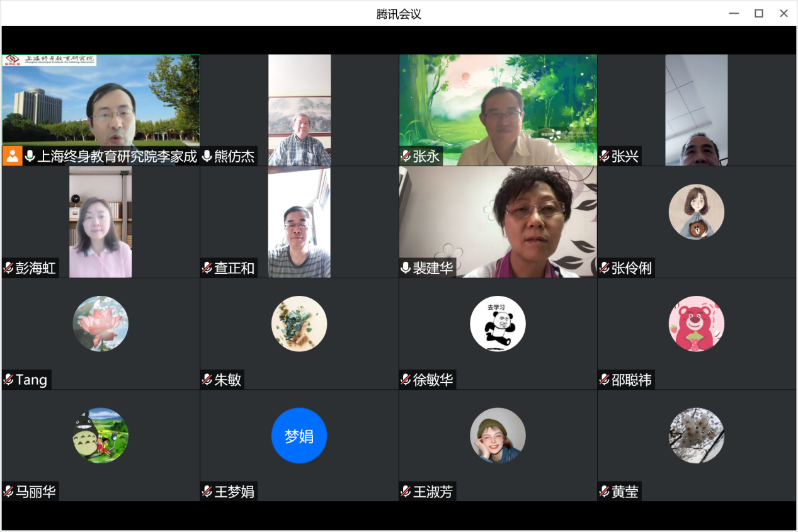Select the lotus flower avatar of Tang

click(101, 324)
